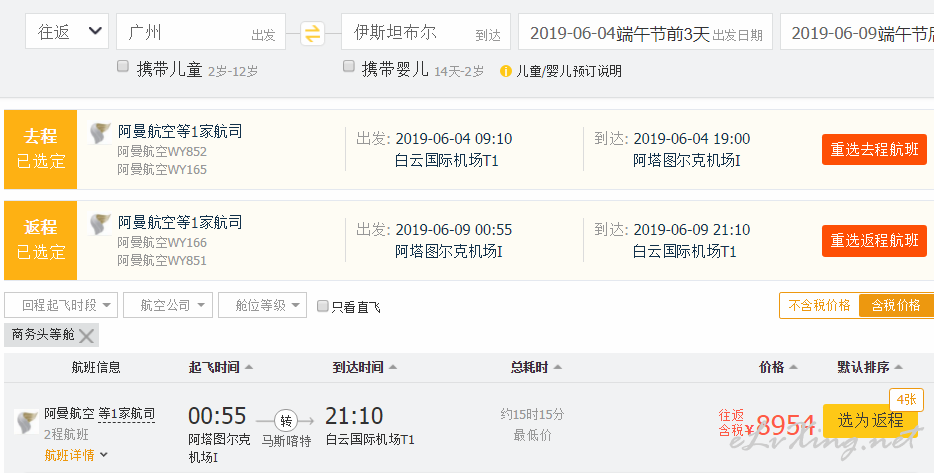934x473 pixels.
Task: Click the departure city field 广州
Action: click(200, 33)
